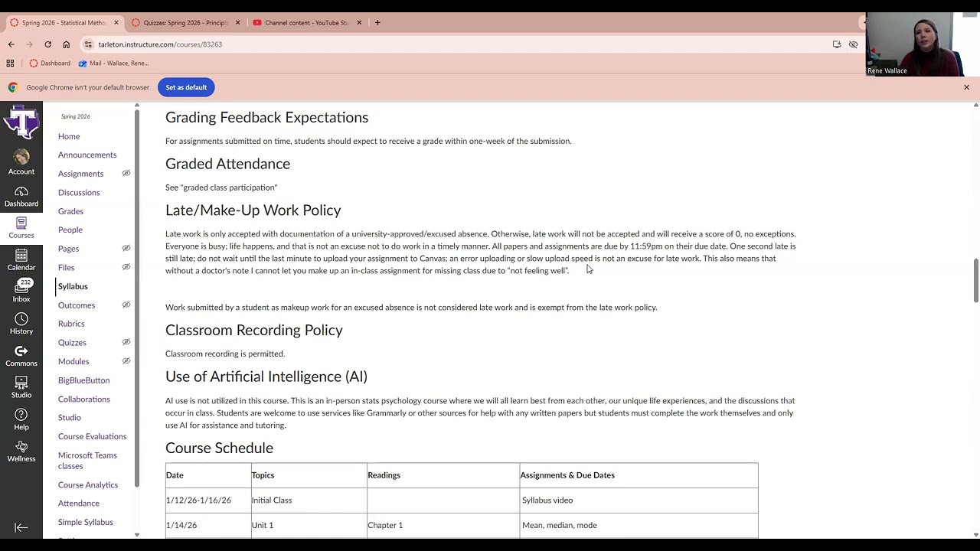The image size is (980, 551).
Task: Open Simple Syllabus link
Action: 85,522
